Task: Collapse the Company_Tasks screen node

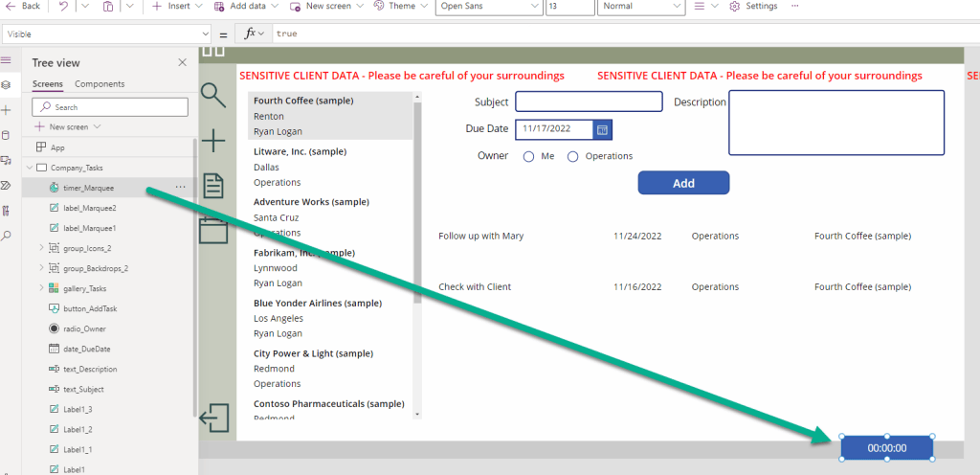Action: (29, 168)
